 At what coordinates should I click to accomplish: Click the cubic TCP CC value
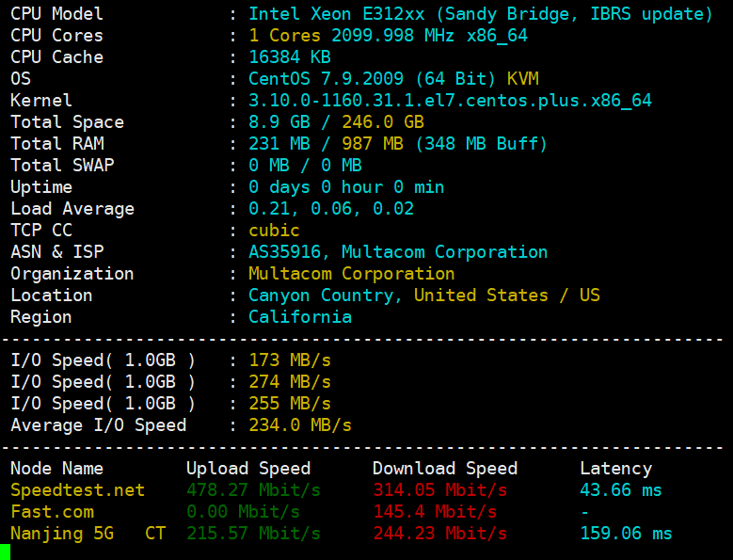(x=274, y=231)
